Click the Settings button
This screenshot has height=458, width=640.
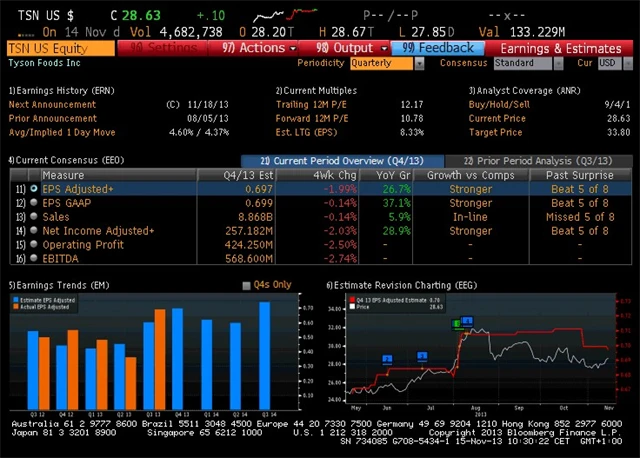[166, 48]
